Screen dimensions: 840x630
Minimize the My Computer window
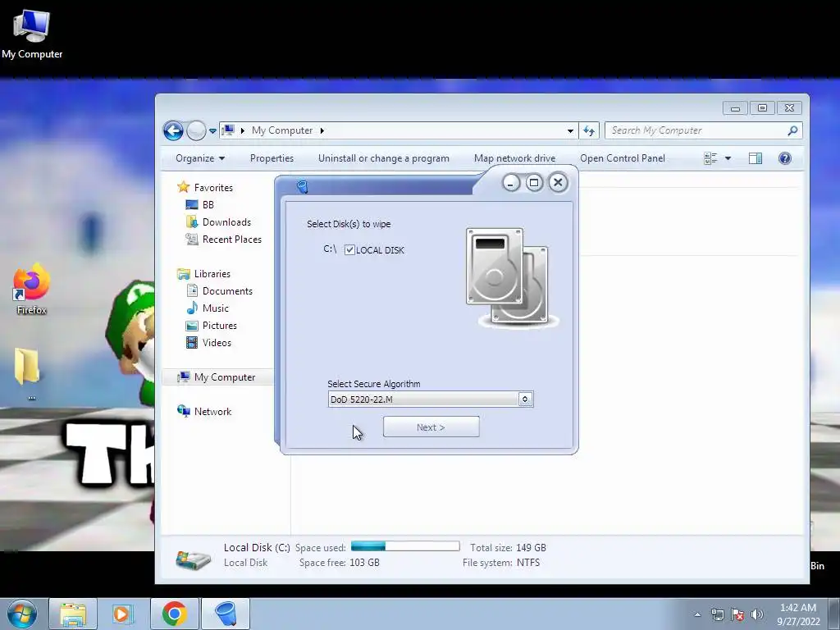click(735, 108)
